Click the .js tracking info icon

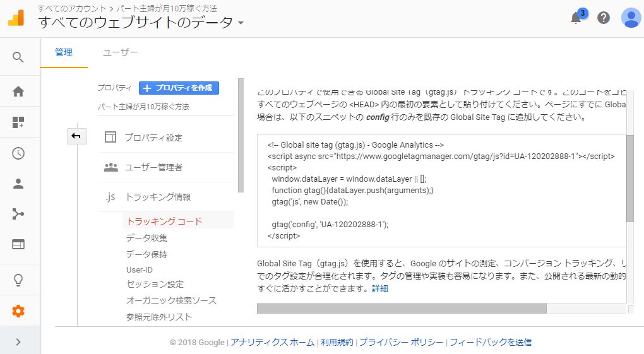tap(110, 197)
